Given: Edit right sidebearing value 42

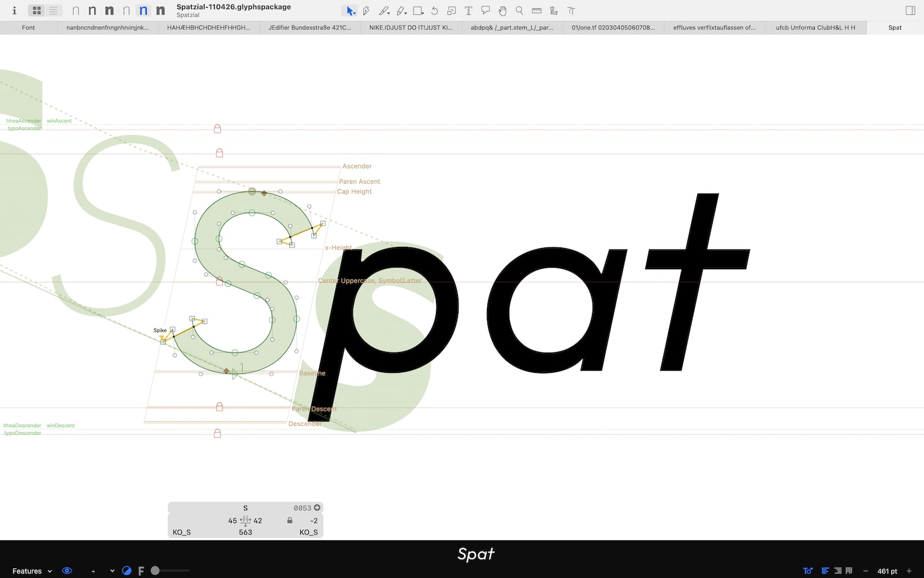Looking at the screenshot, I should (258, 521).
